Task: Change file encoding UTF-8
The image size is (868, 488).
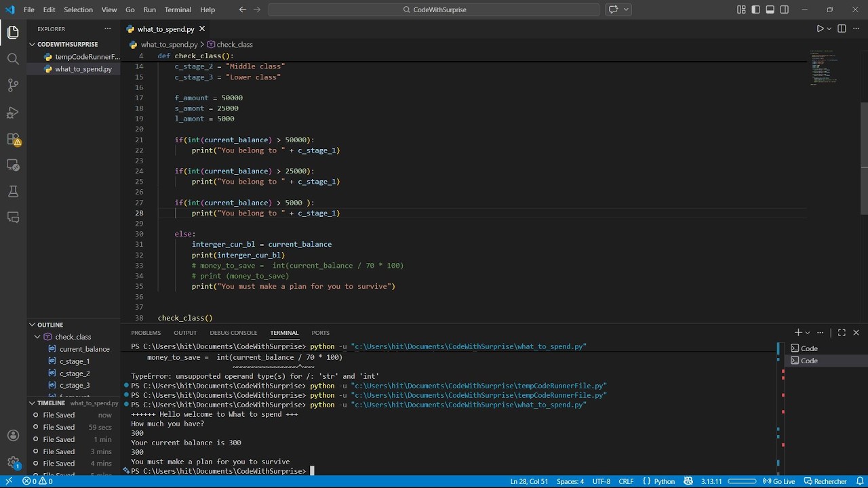Action: point(601,481)
